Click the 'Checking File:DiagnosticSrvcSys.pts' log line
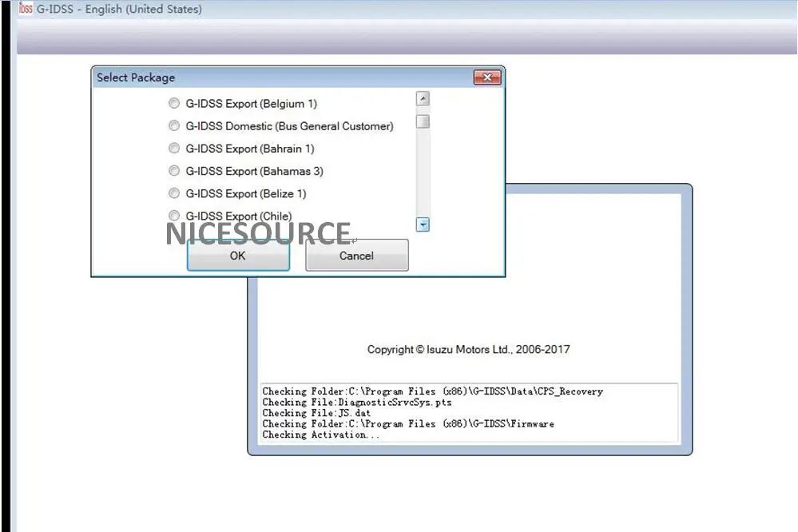Image resolution: width=798 pixels, height=532 pixels. pos(357,402)
